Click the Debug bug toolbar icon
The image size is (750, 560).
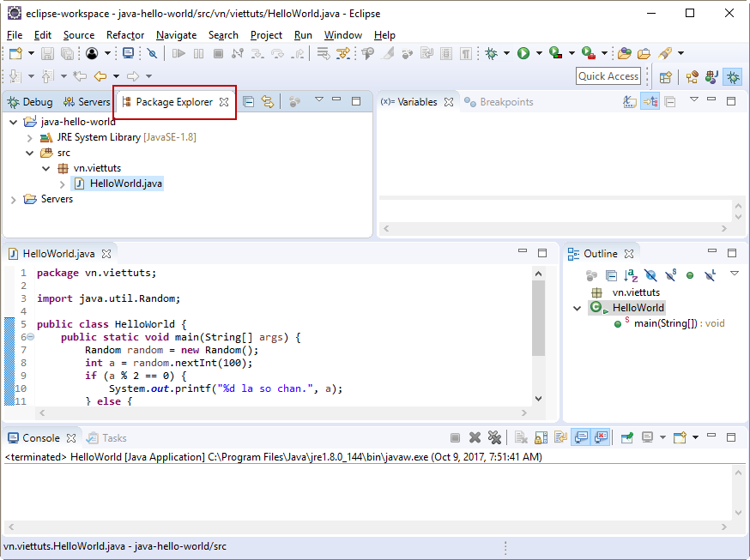(x=491, y=53)
